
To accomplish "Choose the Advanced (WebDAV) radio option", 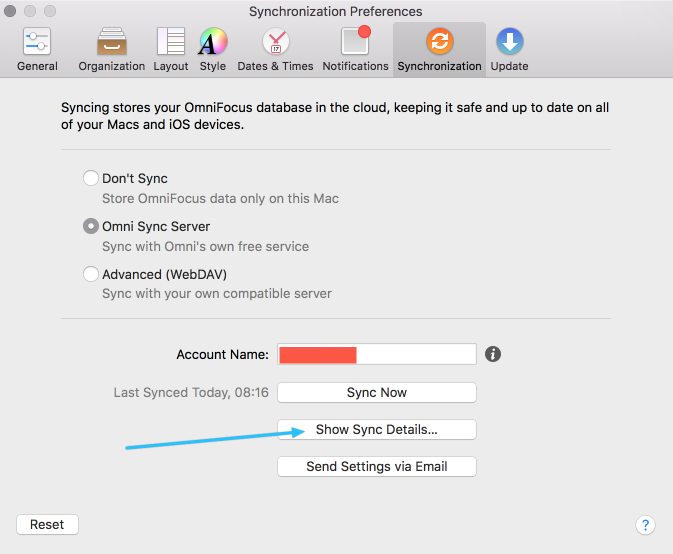I will coord(91,274).
